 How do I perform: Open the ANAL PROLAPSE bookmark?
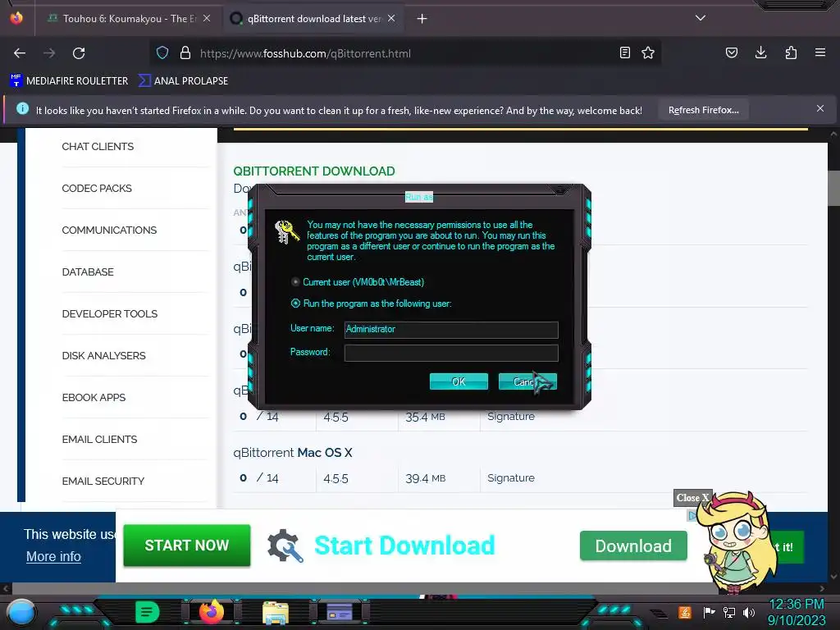click(183, 81)
